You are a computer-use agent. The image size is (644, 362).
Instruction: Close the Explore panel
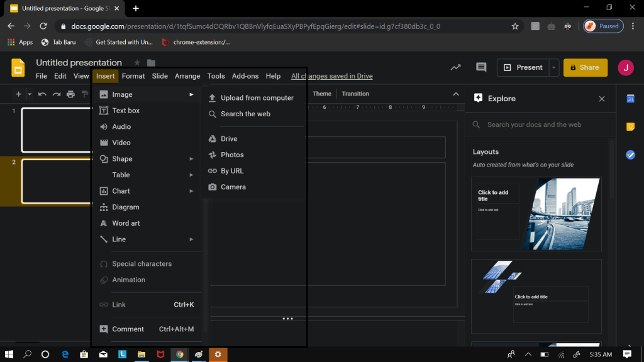(x=602, y=99)
